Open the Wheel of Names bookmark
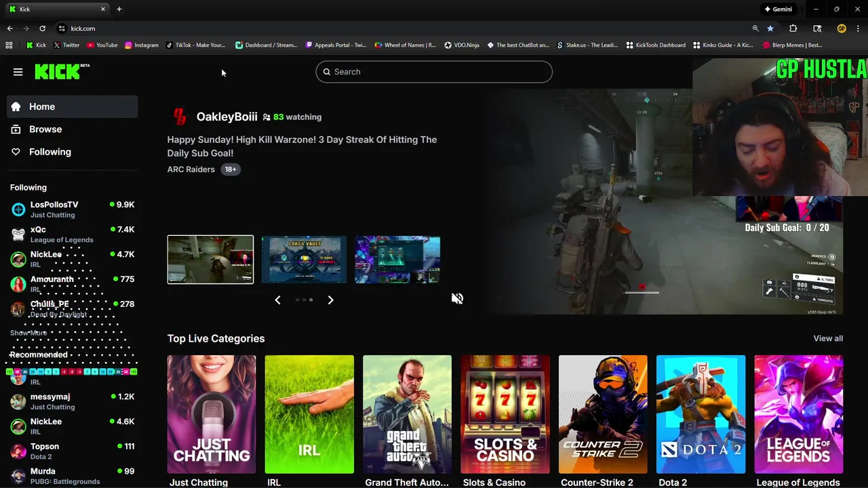Screen dimensions: 868x488 (x=406, y=45)
